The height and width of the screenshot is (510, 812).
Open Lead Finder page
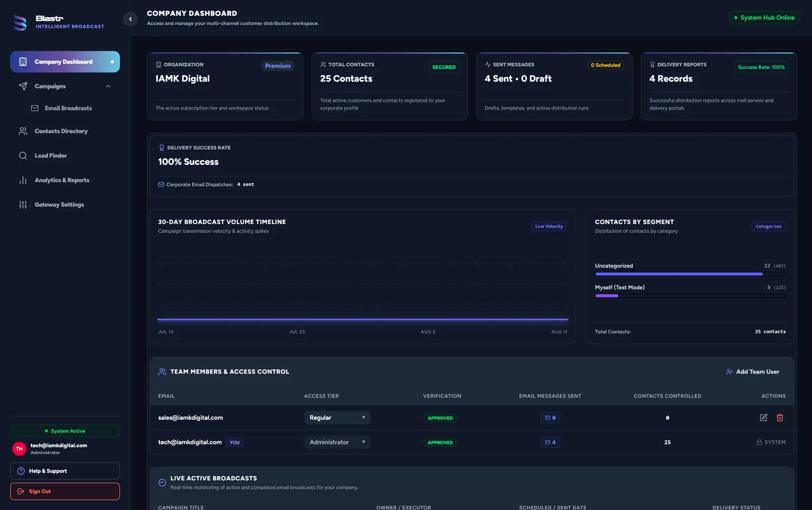(x=65, y=156)
